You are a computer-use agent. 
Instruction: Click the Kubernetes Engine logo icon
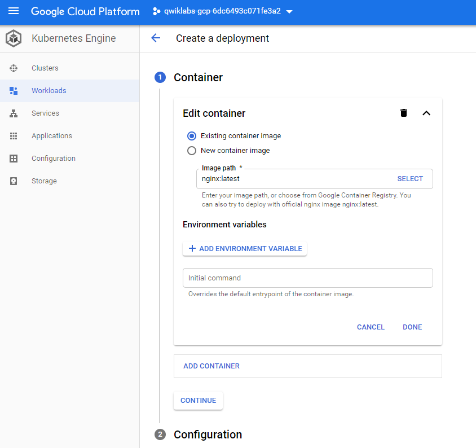(14, 38)
